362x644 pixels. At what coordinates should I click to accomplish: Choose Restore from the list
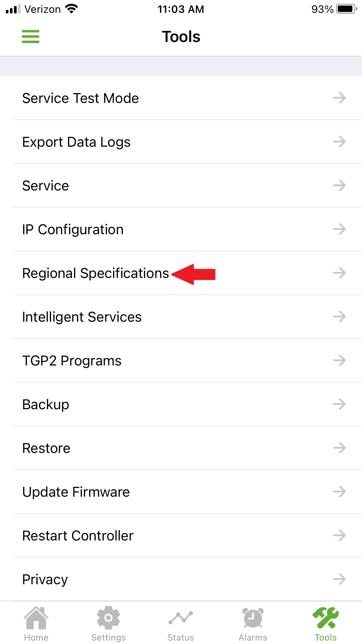[46, 448]
